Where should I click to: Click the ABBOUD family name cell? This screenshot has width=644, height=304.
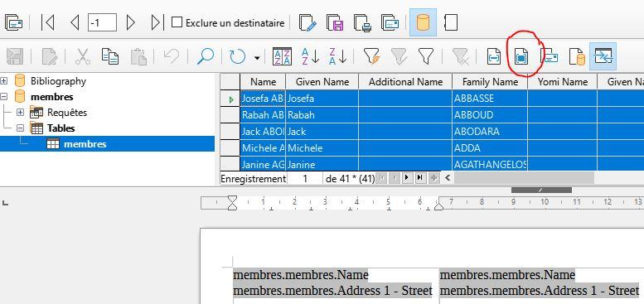pos(490,115)
